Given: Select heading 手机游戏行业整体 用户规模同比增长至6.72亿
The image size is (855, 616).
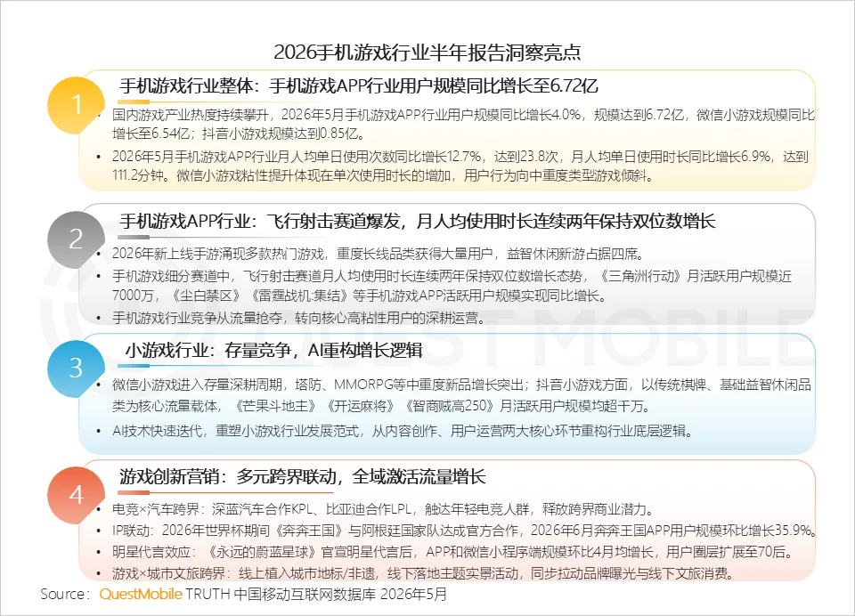Looking at the screenshot, I should pos(359,85).
